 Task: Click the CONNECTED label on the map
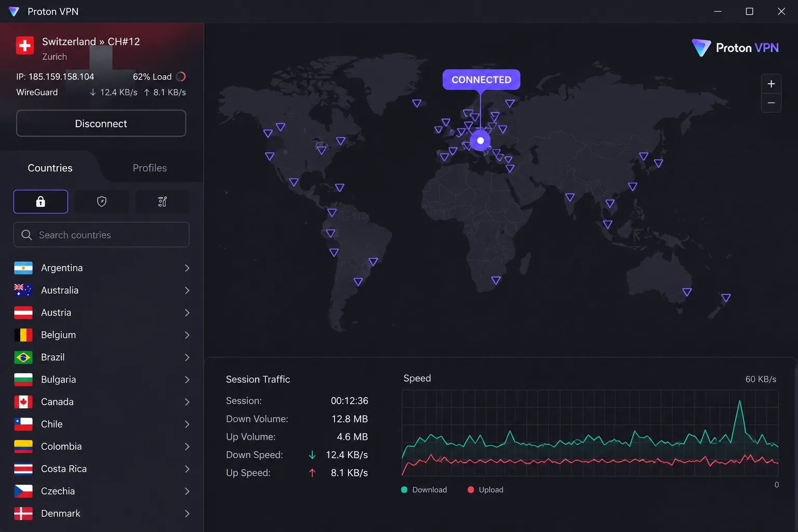481,79
